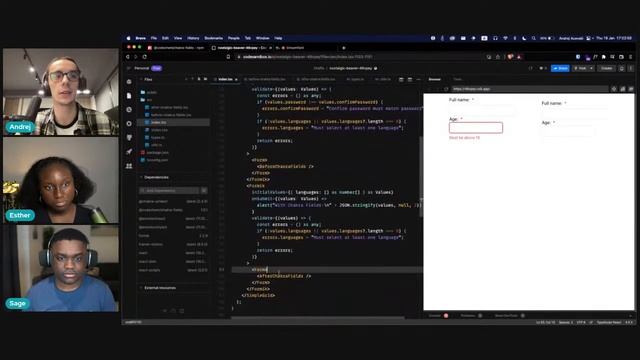Open the Edit menu
The width and height of the screenshot is (640, 360).
pyautogui.click(x=165, y=38)
